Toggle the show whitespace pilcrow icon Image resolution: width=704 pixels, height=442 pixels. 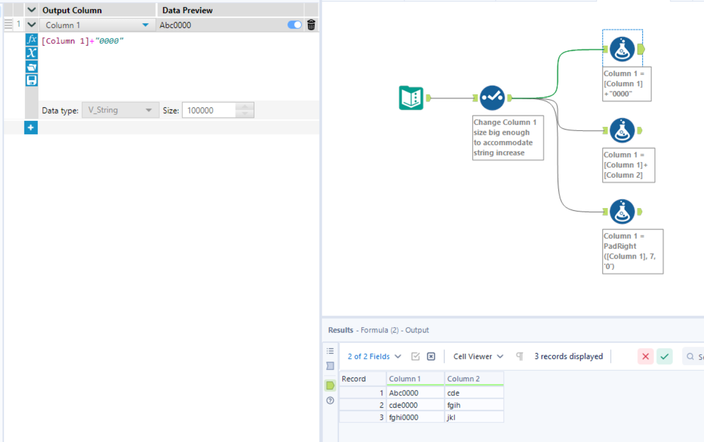519,356
